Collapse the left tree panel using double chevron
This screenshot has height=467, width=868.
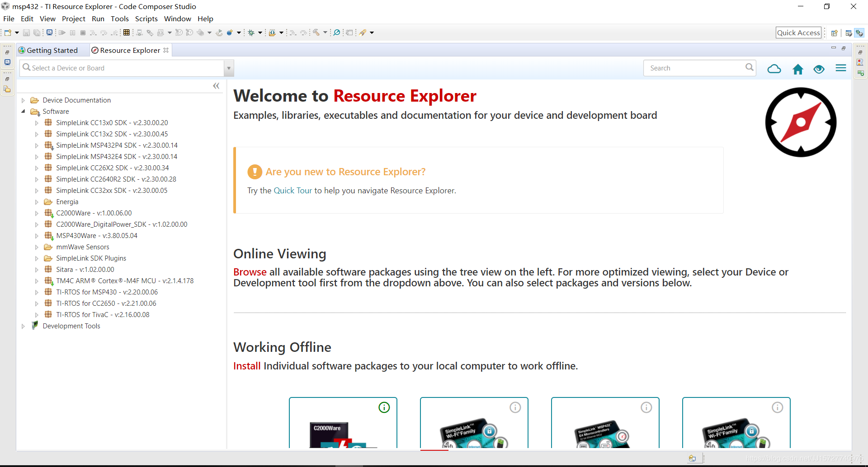click(x=216, y=86)
